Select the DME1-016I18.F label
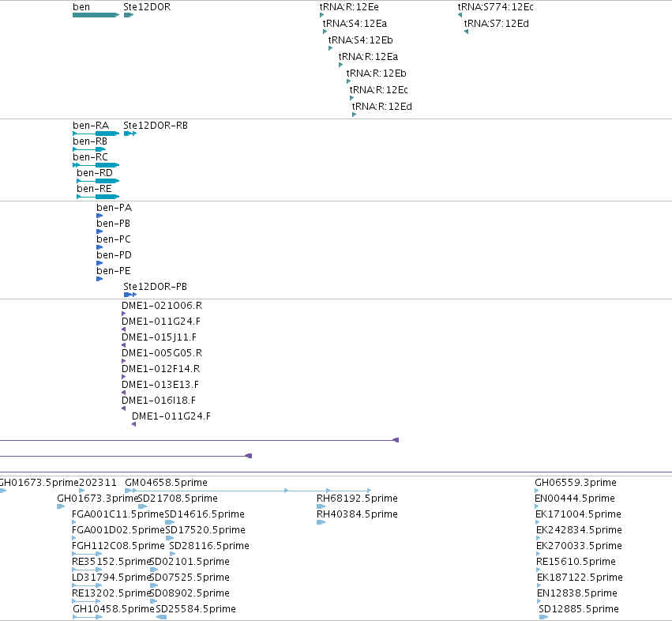This screenshot has height=621, width=672. tap(158, 401)
